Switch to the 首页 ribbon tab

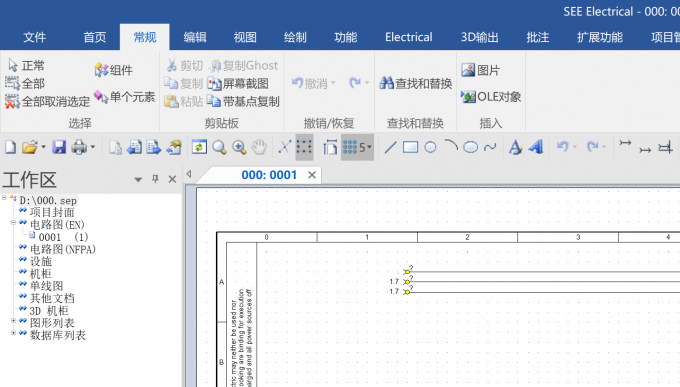tap(95, 37)
